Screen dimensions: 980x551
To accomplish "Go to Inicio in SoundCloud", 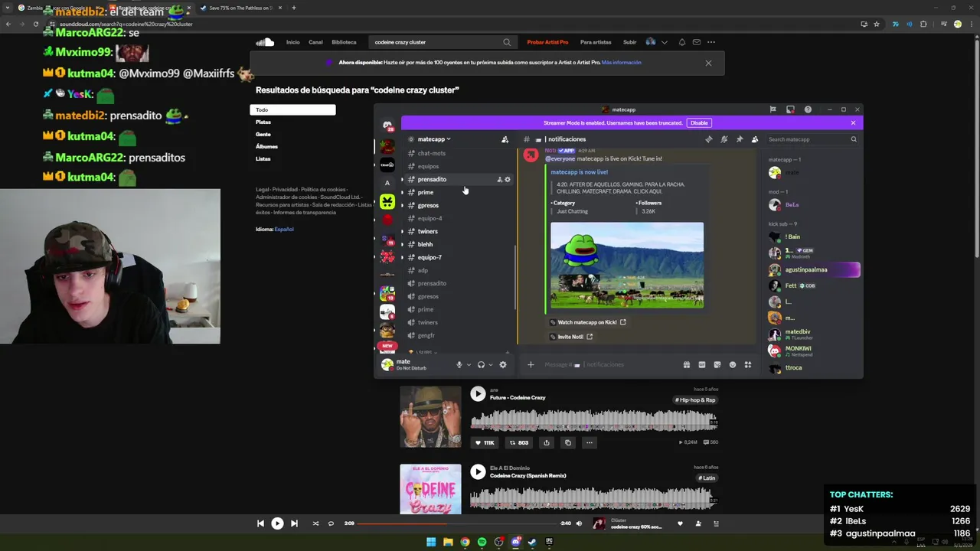I will coord(292,42).
